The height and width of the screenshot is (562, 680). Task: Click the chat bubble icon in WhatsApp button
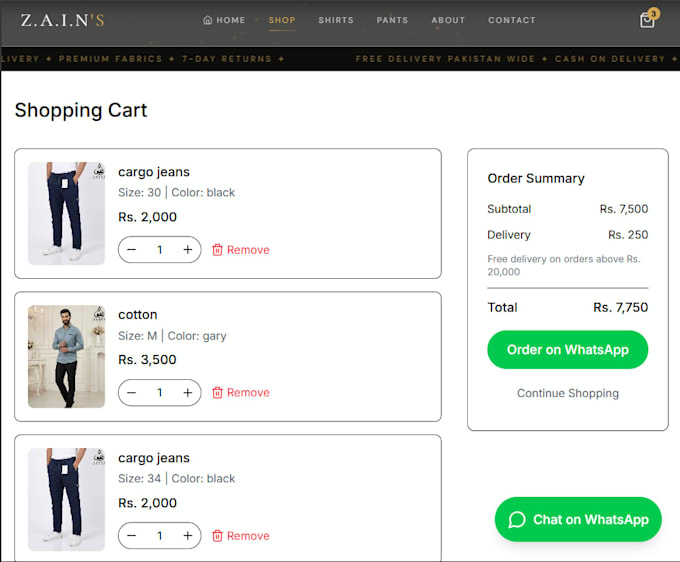(517, 520)
